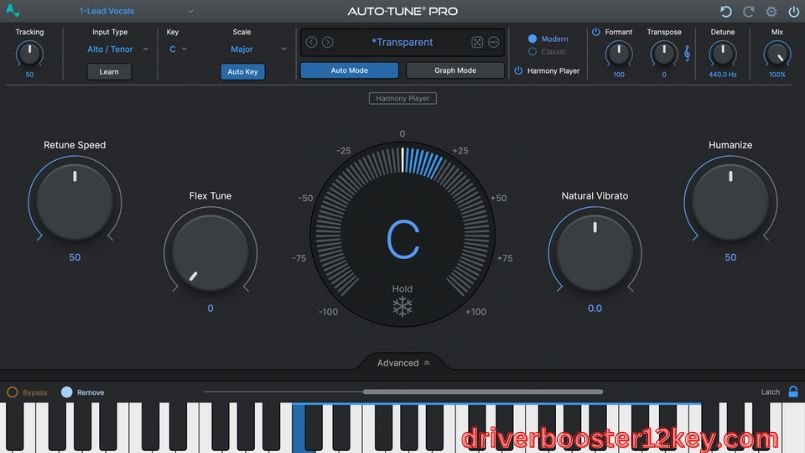Click the Transpose knob
Viewport: 805px width, 453px height.
[x=663, y=54]
